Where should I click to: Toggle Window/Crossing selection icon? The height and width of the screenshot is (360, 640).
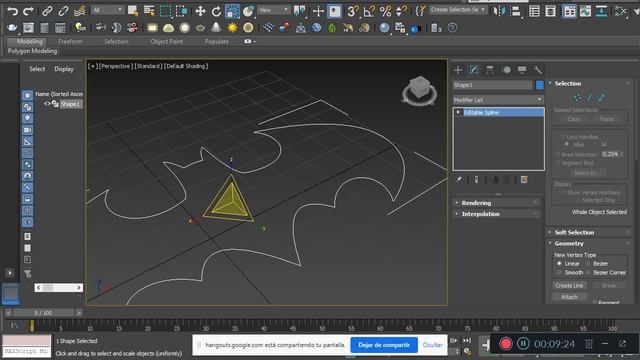(x=182, y=11)
